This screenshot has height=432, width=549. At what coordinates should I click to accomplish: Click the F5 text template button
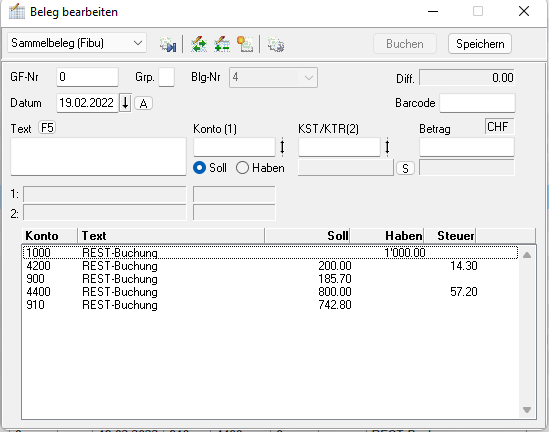[x=47, y=128]
